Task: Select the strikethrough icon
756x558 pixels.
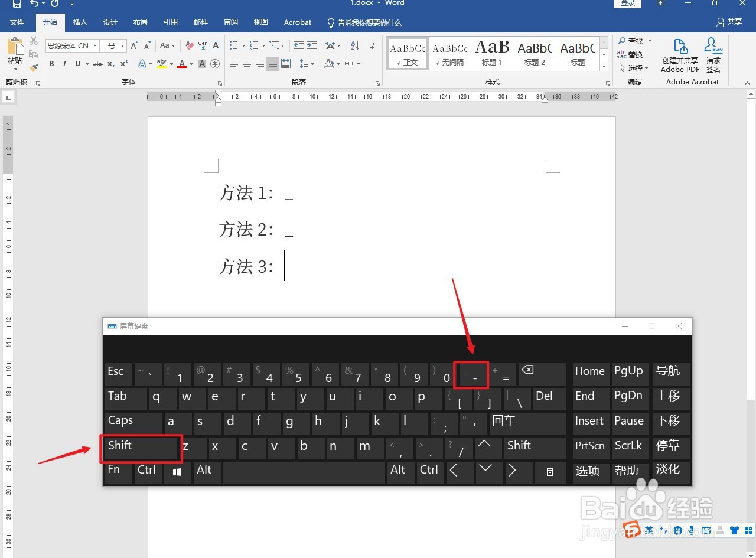Action: pos(99,63)
